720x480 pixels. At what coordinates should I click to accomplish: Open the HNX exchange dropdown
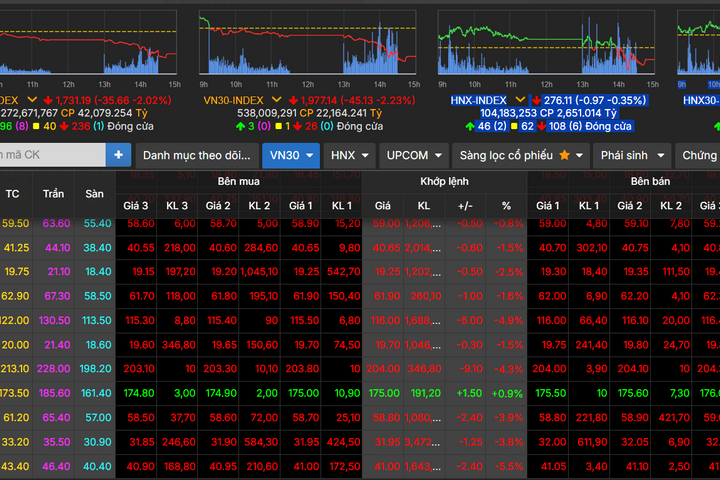349,155
